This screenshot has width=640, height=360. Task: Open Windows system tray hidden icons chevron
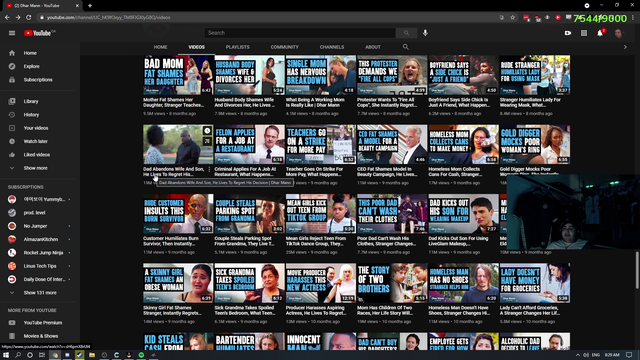[578, 355]
